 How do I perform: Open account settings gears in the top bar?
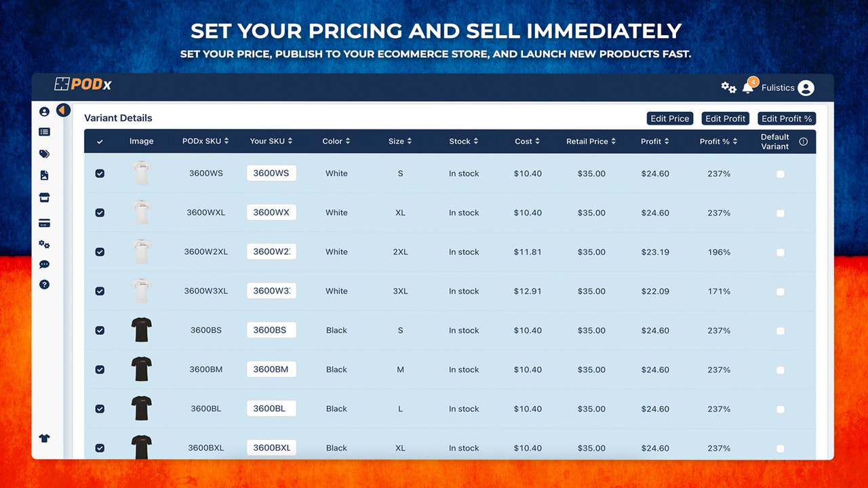tap(728, 87)
